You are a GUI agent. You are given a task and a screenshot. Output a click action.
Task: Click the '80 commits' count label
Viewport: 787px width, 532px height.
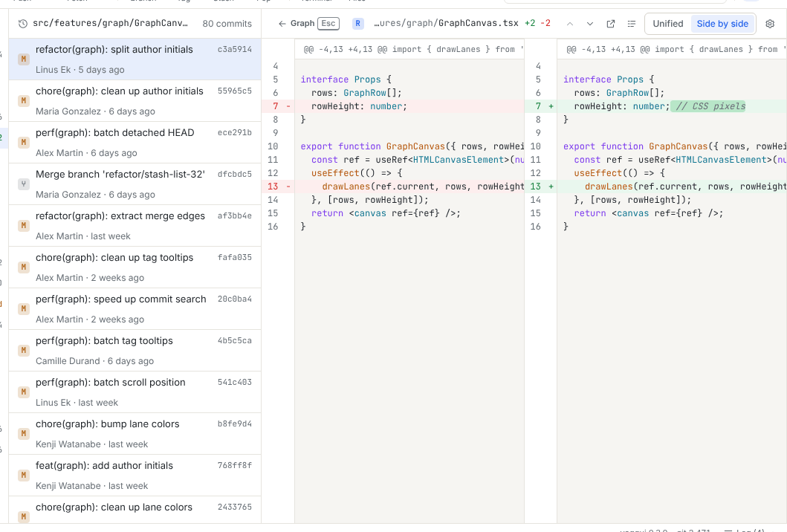tap(227, 24)
